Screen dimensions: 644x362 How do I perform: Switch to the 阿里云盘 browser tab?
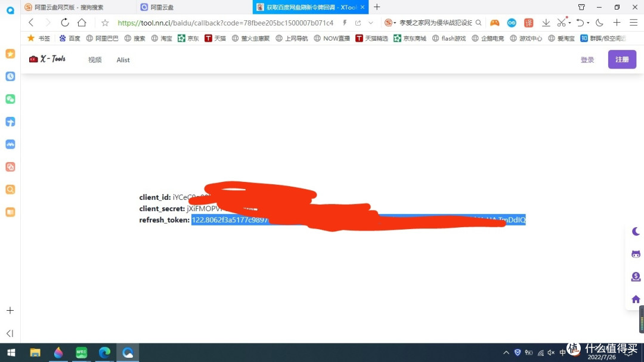click(157, 7)
